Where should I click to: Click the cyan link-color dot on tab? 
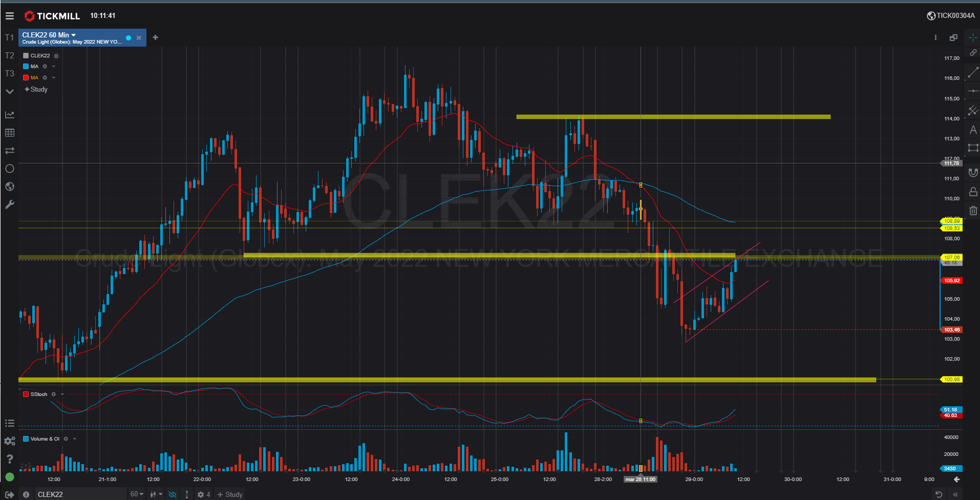tap(129, 38)
